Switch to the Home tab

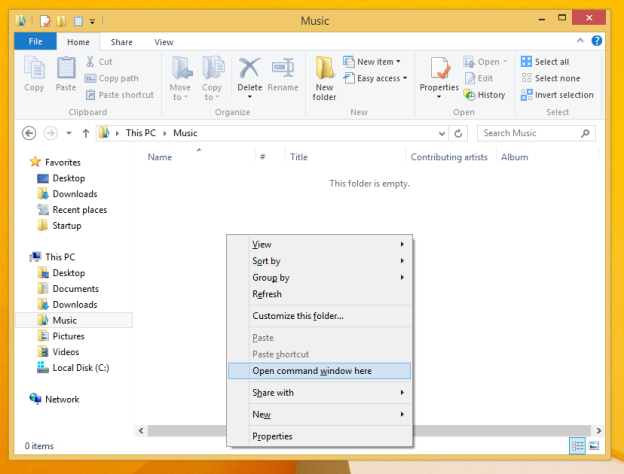point(78,42)
